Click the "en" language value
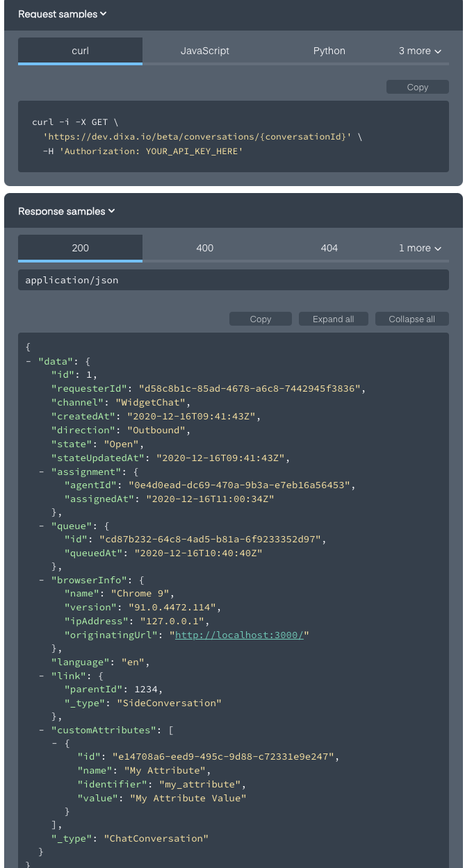465x868 pixels. (x=133, y=662)
